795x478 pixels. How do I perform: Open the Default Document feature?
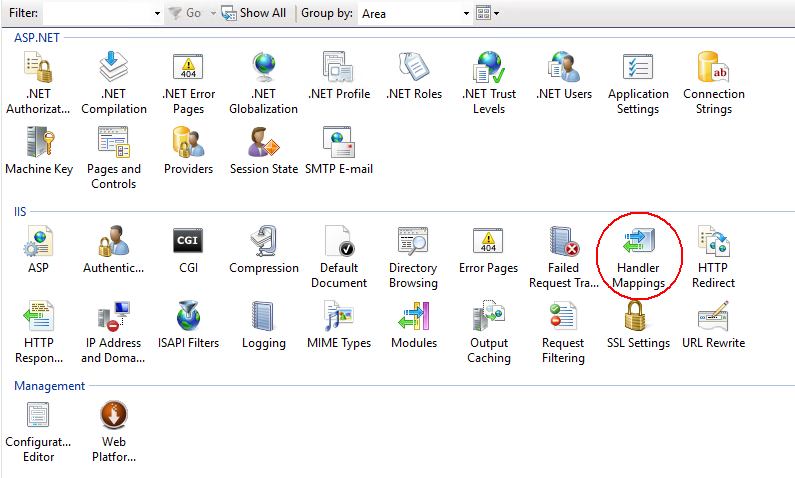(339, 257)
